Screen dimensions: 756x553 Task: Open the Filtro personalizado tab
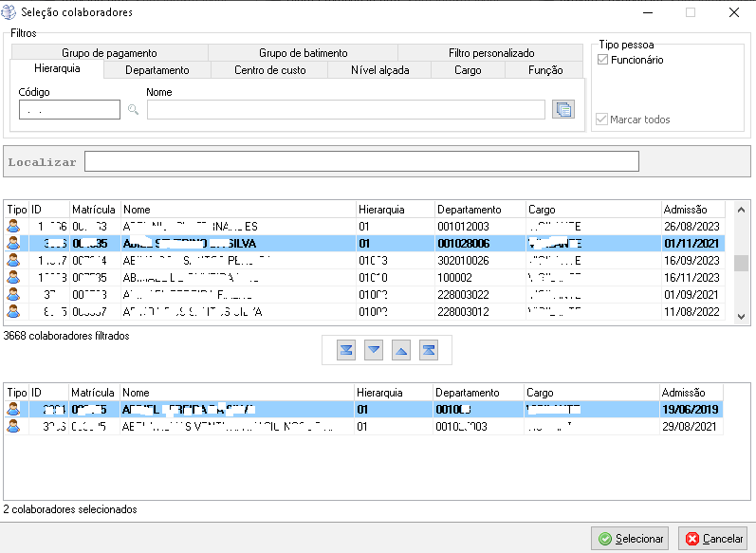click(490, 53)
